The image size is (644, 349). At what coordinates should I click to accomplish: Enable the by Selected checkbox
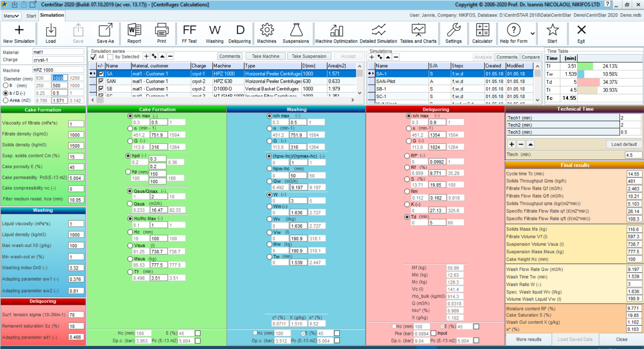[x=110, y=56]
